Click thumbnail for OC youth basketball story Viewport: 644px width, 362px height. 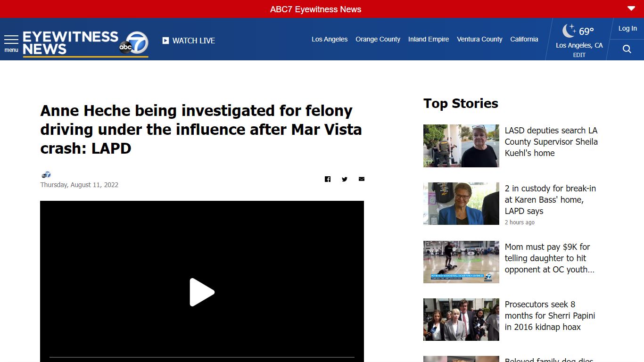[461, 262]
